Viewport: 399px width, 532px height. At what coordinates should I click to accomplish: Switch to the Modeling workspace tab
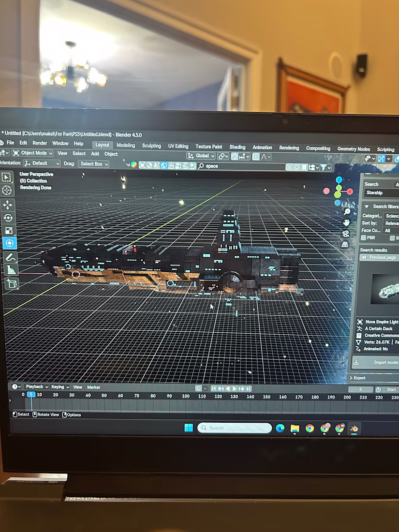click(x=126, y=145)
